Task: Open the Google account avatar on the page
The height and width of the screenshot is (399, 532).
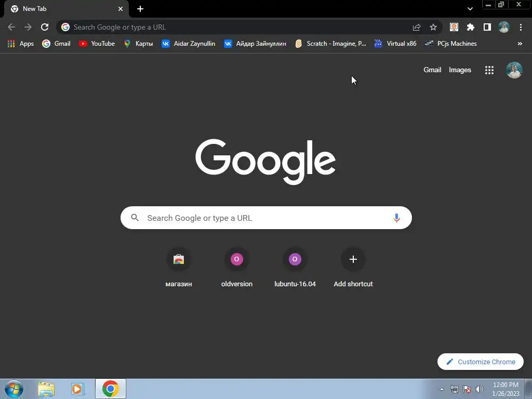Action: coord(514,70)
